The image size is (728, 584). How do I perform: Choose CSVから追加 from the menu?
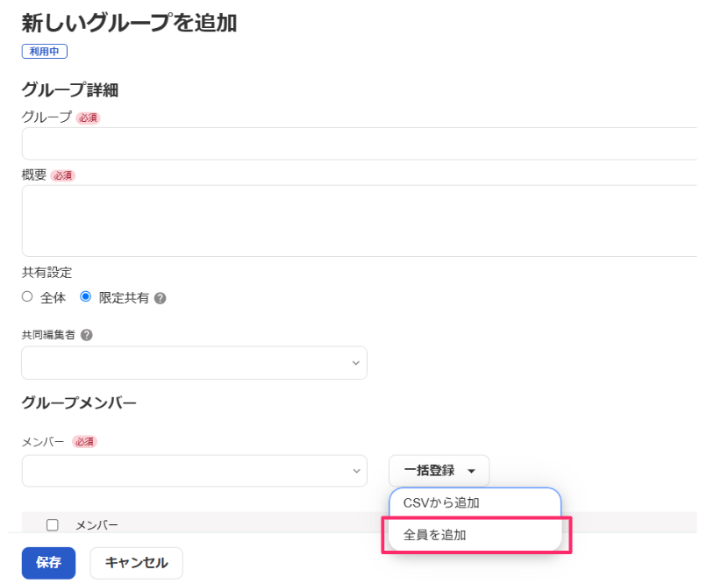point(475,502)
